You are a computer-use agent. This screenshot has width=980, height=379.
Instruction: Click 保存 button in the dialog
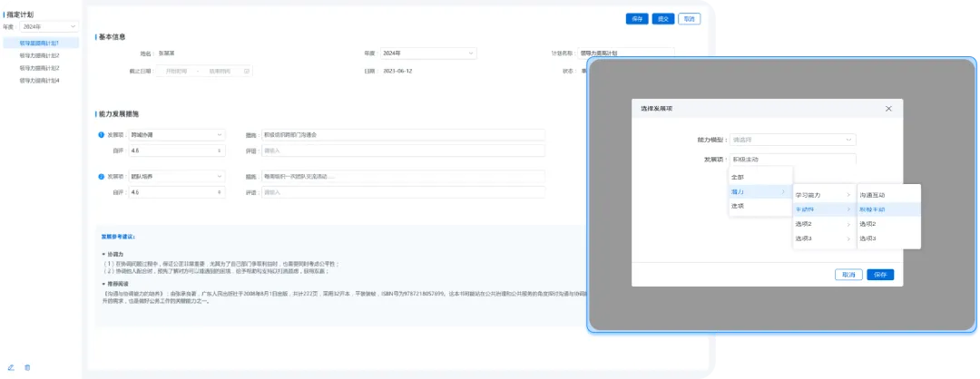[x=880, y=275]
